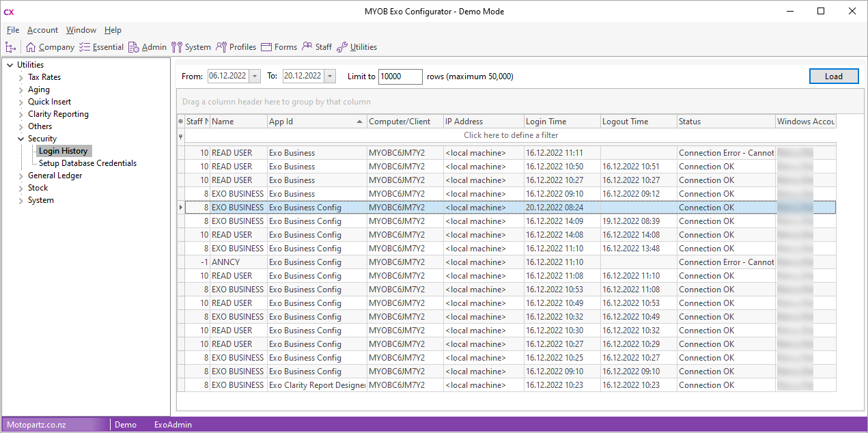Image resolution: width=868 pixels, height=433 pixels.
Task: Select Login History in the tree
Action: (63, 151)
